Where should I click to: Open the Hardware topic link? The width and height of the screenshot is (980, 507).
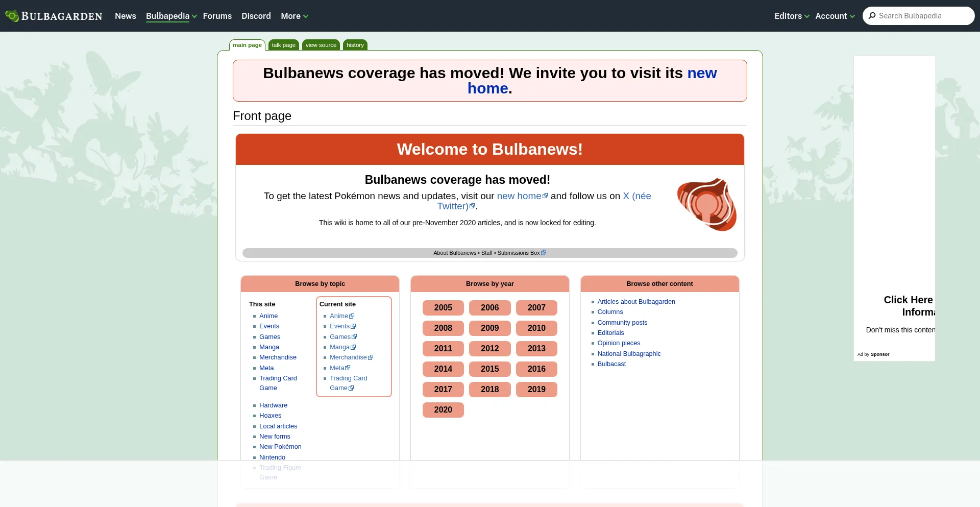coord(273,405)
